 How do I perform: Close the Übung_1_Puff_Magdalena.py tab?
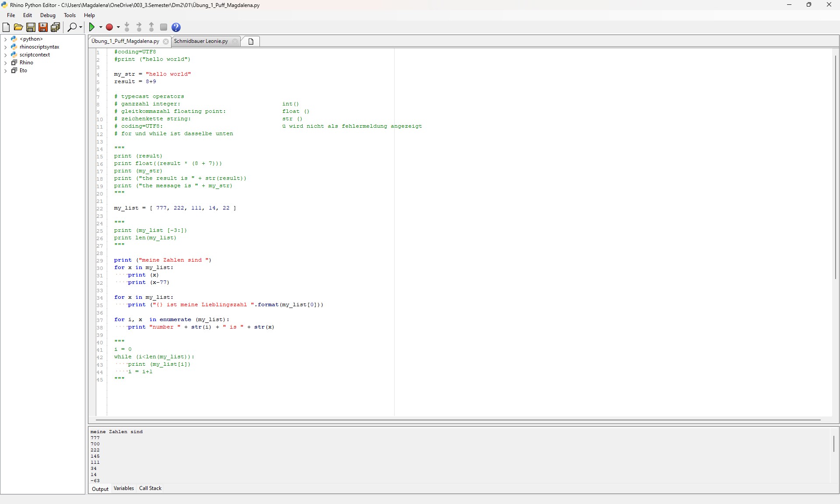pos(165,42)
